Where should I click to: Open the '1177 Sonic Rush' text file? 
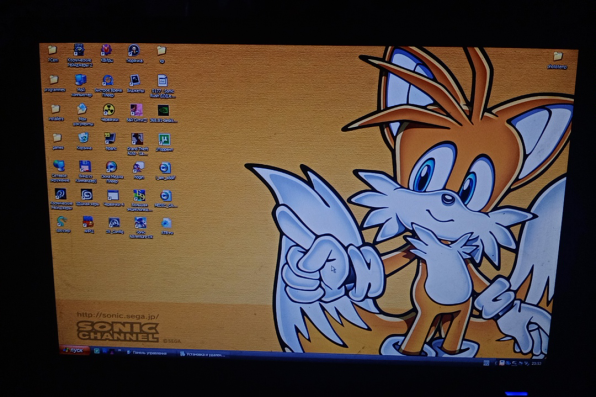pyautogui.click(x=162, y=86)
